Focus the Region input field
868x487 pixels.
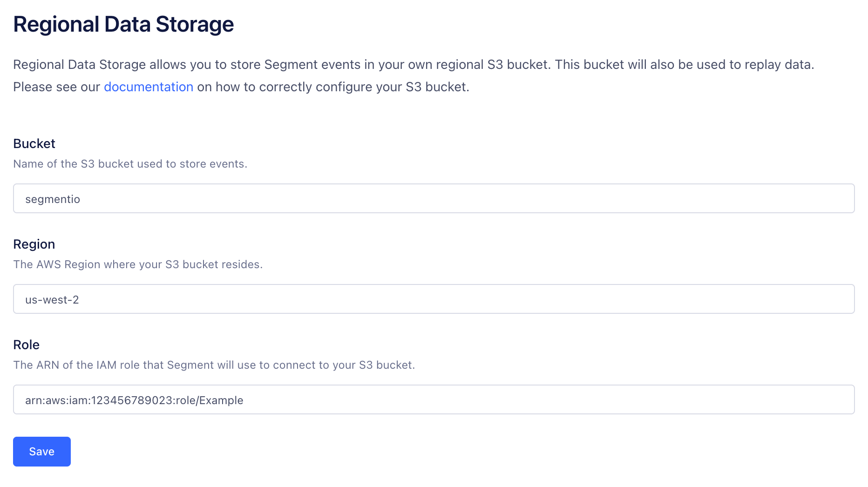coord(434,299)
